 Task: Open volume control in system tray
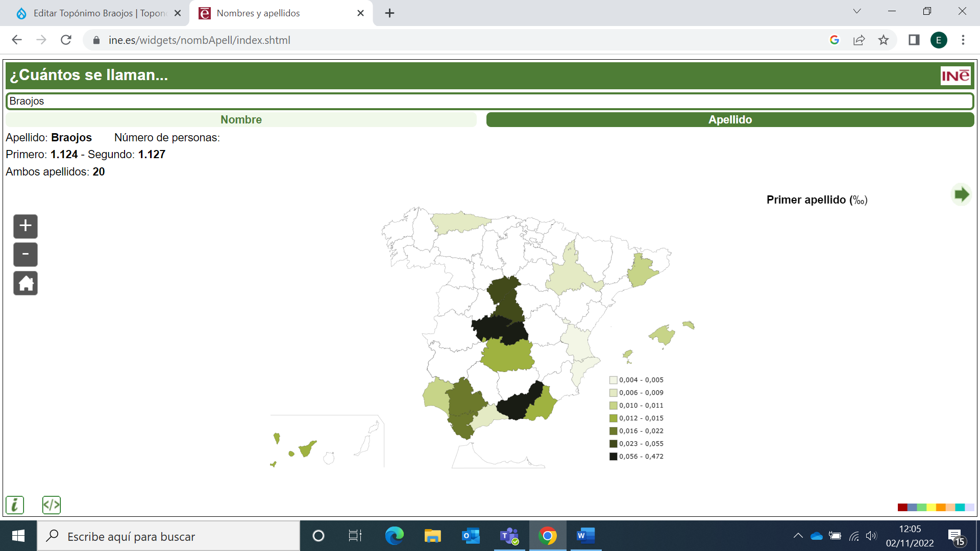tap(871, 536)
